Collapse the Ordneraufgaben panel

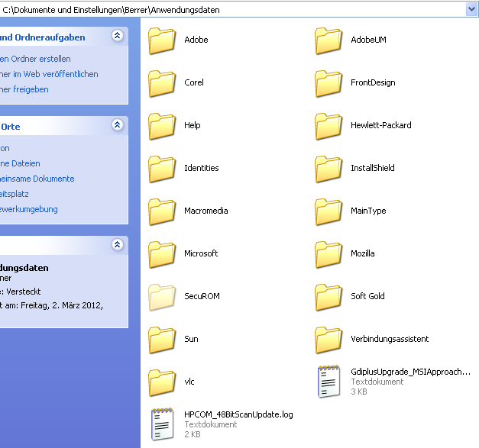(118, 36)
